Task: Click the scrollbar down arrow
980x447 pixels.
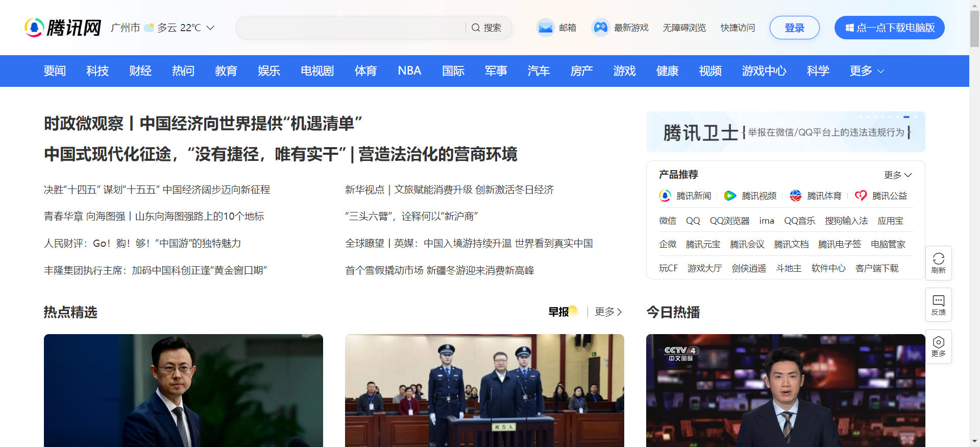Action: [x=974, y=441]
